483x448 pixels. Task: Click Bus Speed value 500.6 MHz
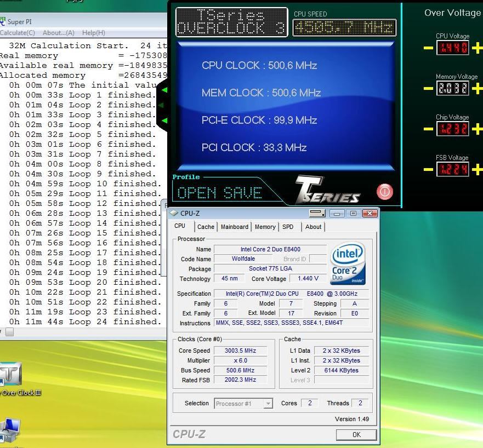[x=240, y=370]
